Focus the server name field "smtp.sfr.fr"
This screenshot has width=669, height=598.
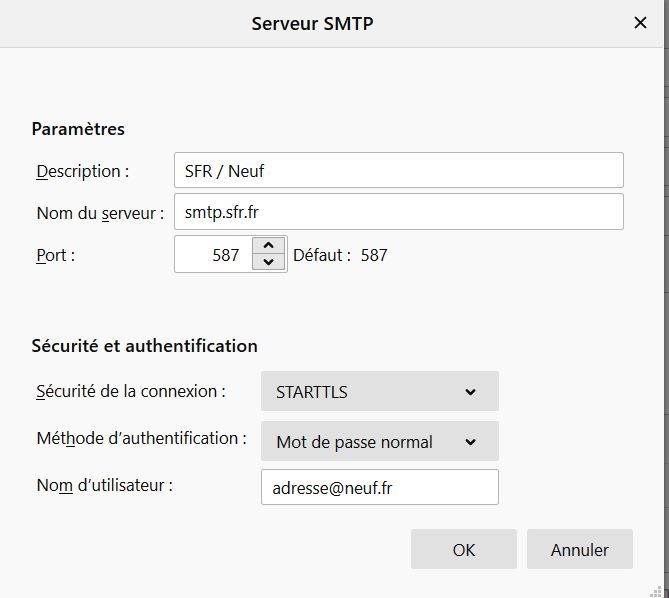click(398, 212)
